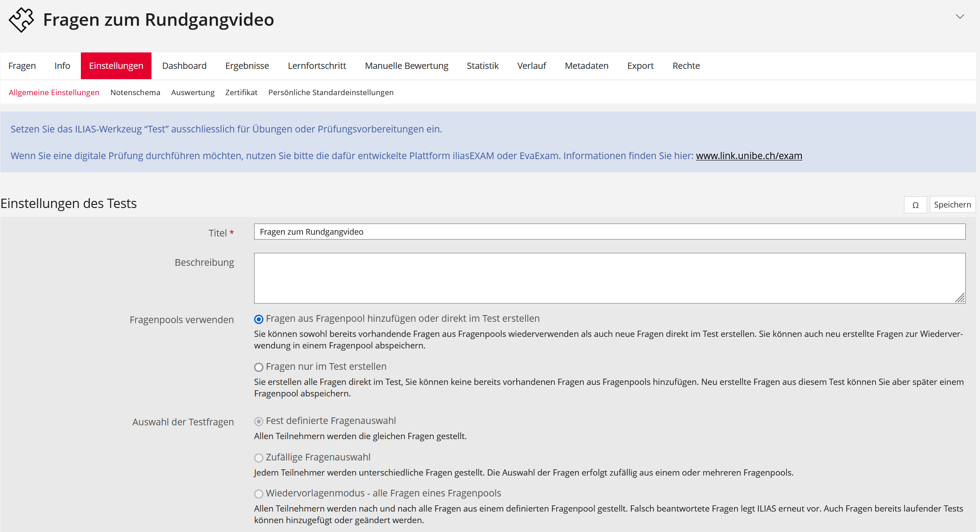
Task: Select 'Fragen aus Fragenpool hinzufügen' radio option
Action: click(x=259, y=319)
